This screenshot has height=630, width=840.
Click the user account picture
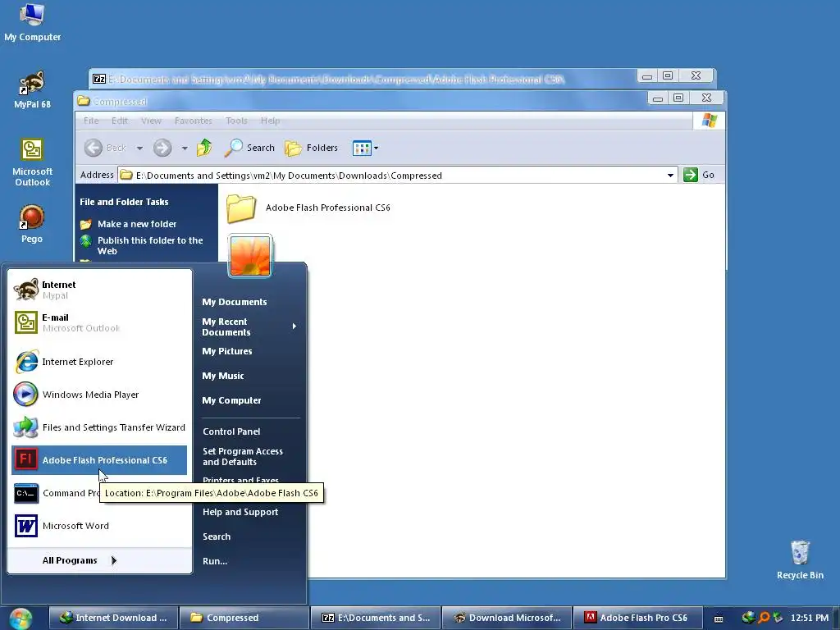click(x=250, y=256)
